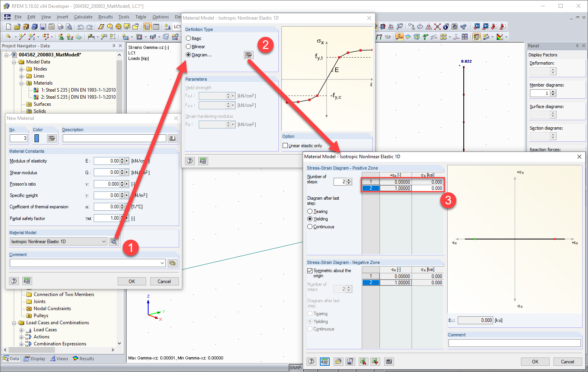Screen dimensions: 588x372
Task: Select the Bilinear definition type
Action: click(188, 46)
